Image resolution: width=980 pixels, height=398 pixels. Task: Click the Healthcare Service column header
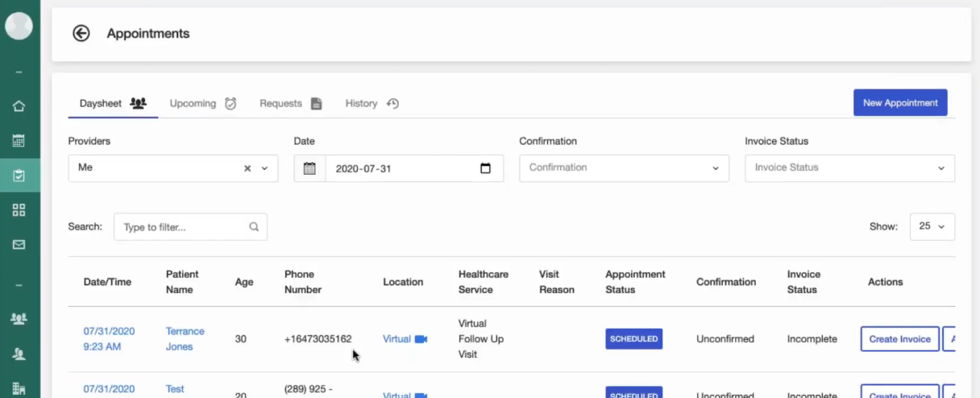tap(484, 282)
